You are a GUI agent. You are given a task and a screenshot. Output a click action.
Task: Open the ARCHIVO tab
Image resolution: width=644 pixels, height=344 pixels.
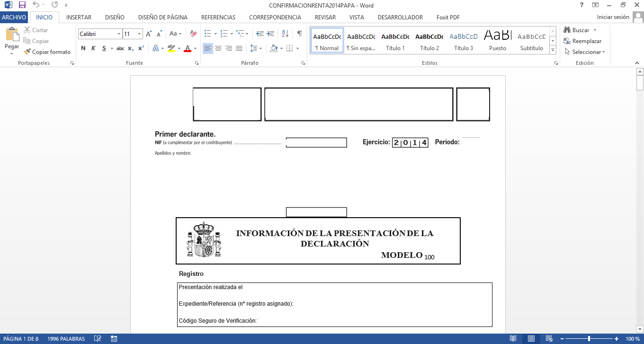13,17
